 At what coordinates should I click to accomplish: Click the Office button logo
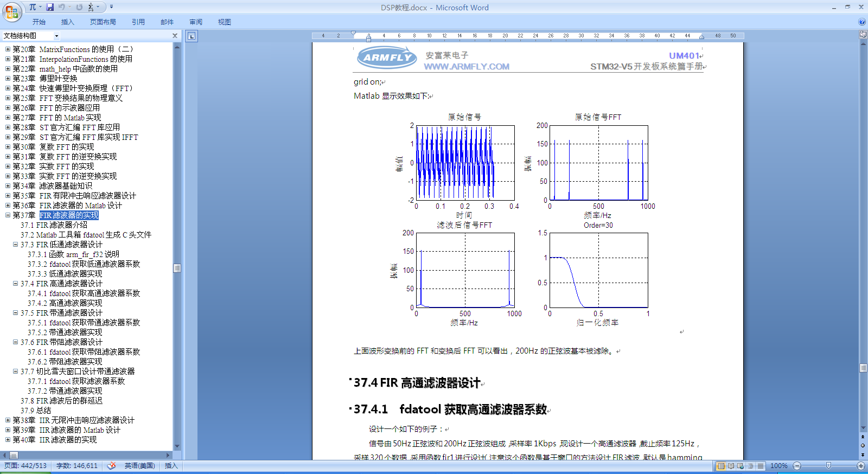coord(12,11)
